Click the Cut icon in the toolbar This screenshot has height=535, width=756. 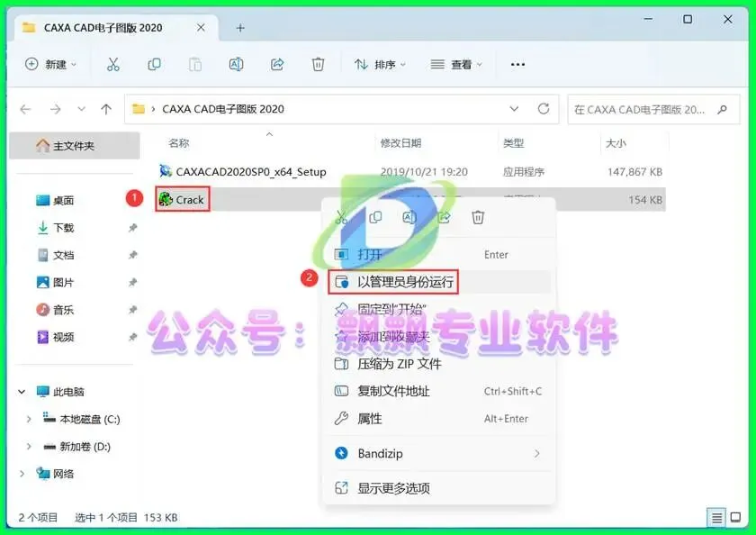[x=112, y=64]
